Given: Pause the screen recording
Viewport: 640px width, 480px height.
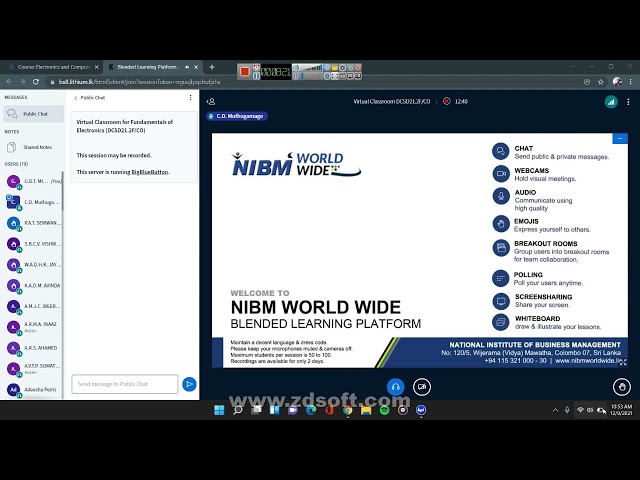Looking at the screenshot, I should [x=256, y=76].
